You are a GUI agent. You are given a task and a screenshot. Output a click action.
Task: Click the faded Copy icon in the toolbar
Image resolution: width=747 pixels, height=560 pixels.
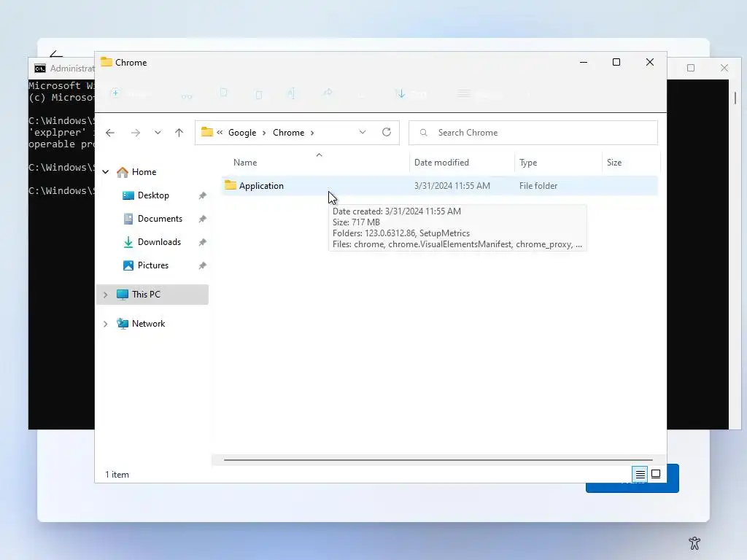tap(223, 93)
